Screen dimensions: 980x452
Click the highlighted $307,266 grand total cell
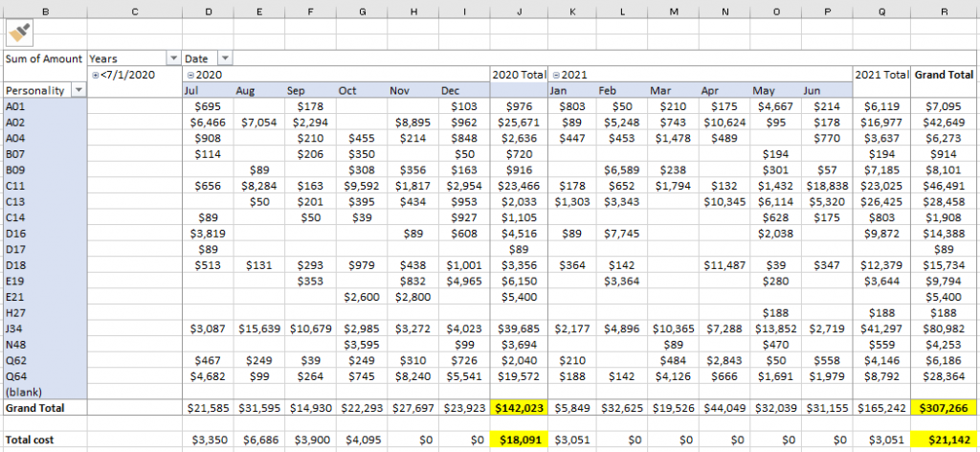(945, 408)
